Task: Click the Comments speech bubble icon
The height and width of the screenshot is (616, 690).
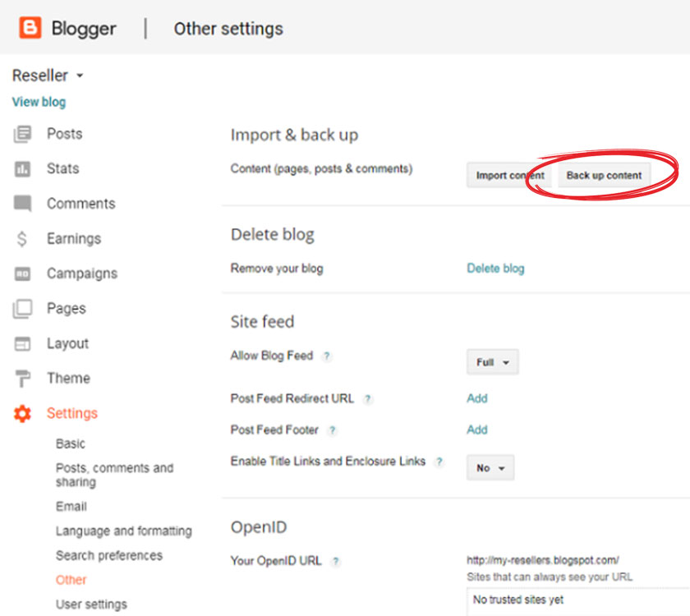Action: coord(23,204)
